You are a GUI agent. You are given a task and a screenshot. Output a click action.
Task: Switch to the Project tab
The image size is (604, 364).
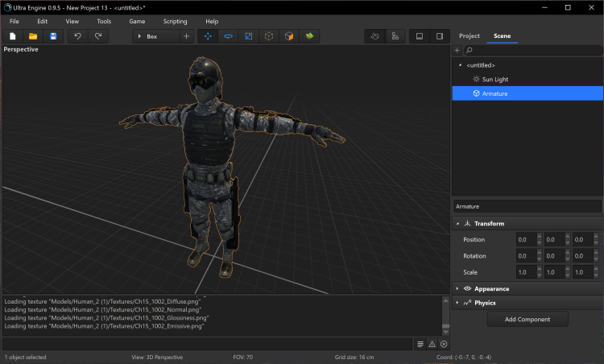469,36
